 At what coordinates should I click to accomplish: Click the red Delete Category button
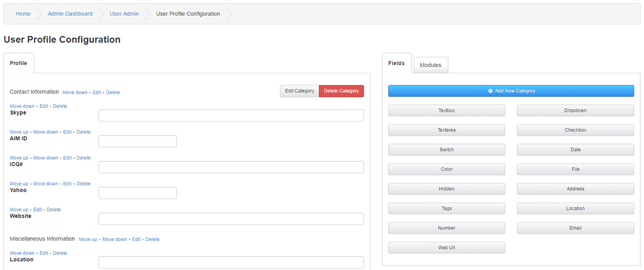341,91
